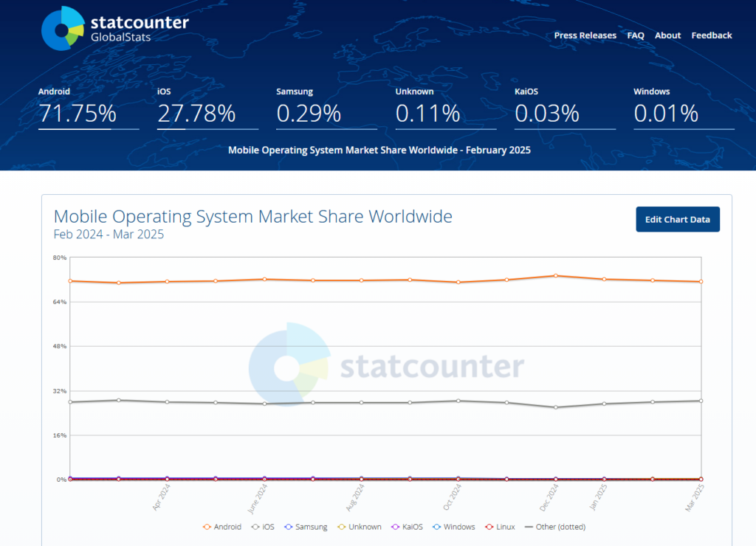Click the statcounter GlobalStats logo
The image size is (756, 546).
coord(114,29)
